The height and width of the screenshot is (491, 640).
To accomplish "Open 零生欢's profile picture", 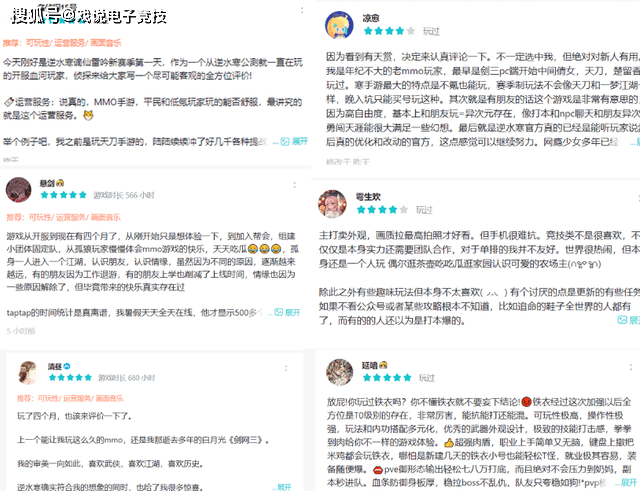I will click(x=332, y=203).
